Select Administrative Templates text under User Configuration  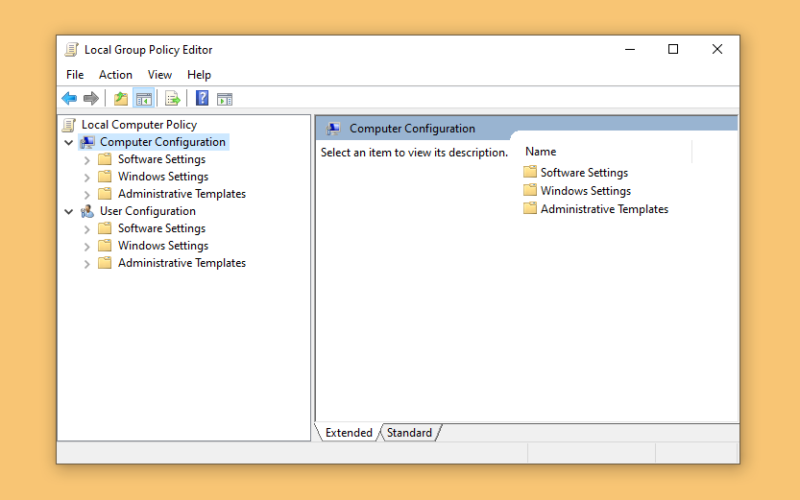click(182, 263)
